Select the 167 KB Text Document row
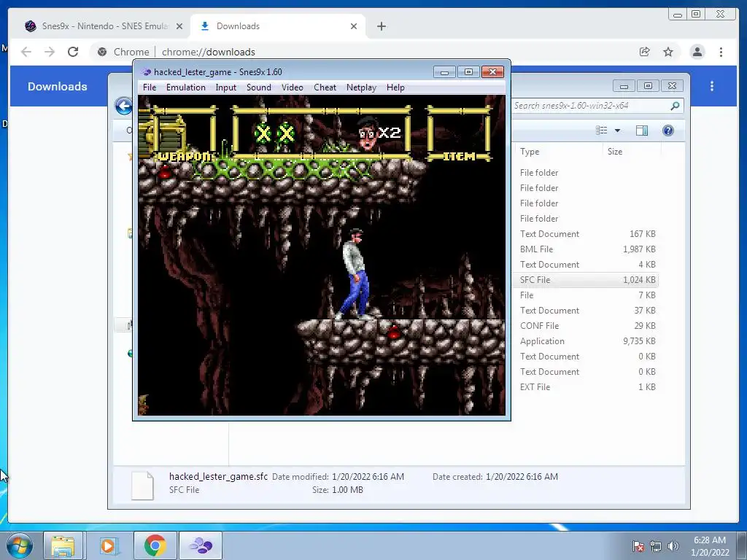 tap(586, 234)
